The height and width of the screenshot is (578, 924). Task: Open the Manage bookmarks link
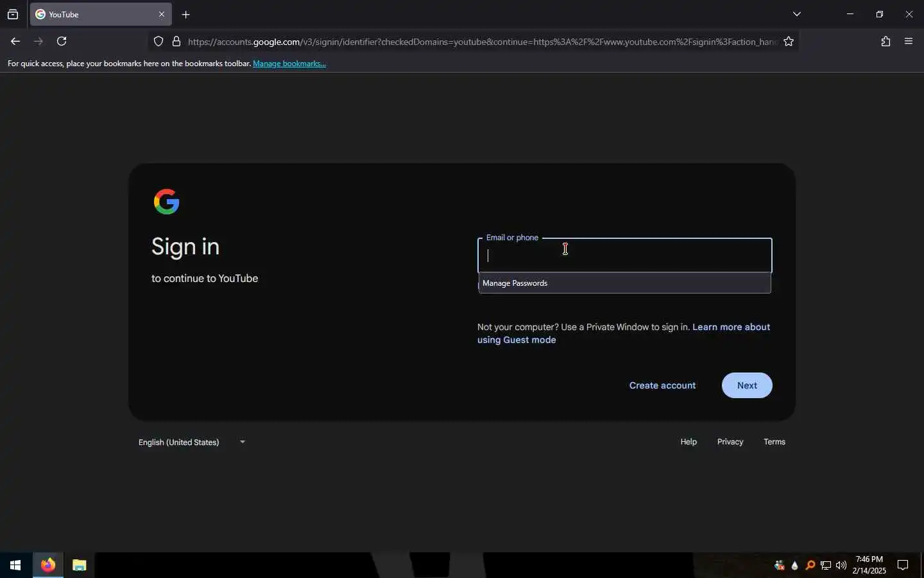(x=289, y=64)
